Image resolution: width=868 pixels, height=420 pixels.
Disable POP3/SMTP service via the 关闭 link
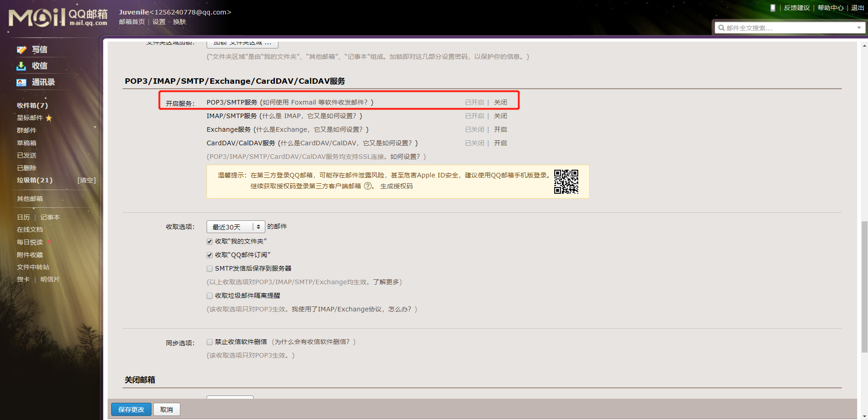pos(501,102)
